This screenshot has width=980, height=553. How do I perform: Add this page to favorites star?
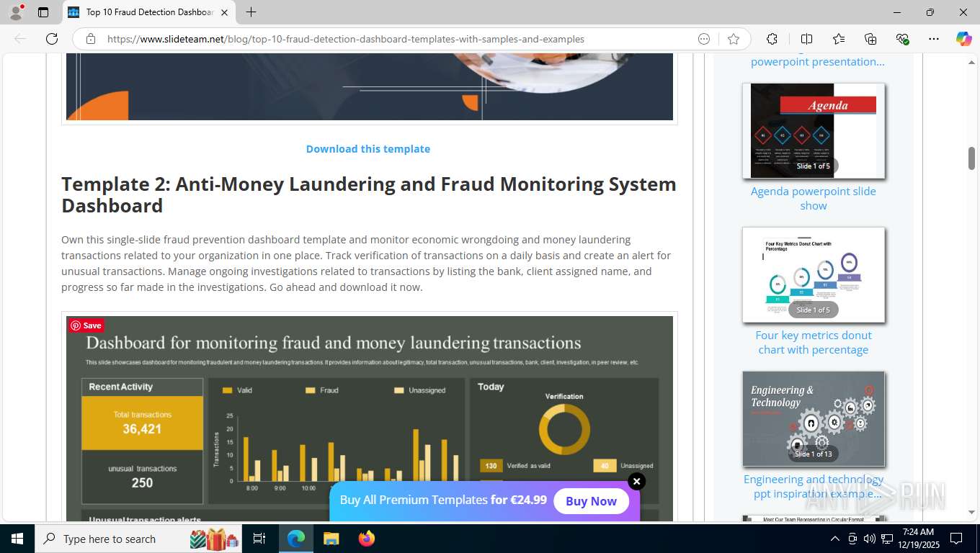pyautogui.click(x=734, y=39)
